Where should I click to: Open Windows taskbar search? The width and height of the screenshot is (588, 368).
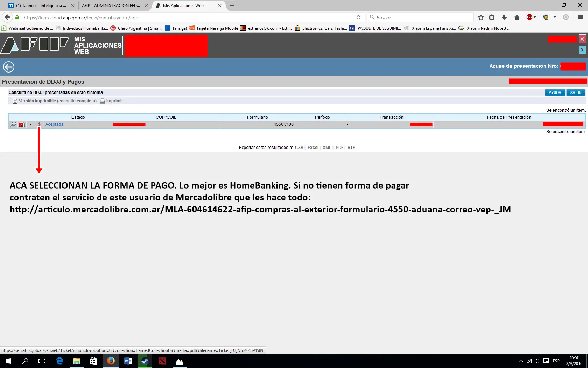(25, 361)
